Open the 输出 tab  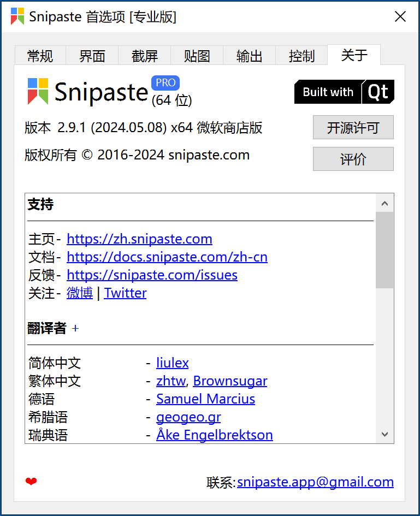(249, 56)
